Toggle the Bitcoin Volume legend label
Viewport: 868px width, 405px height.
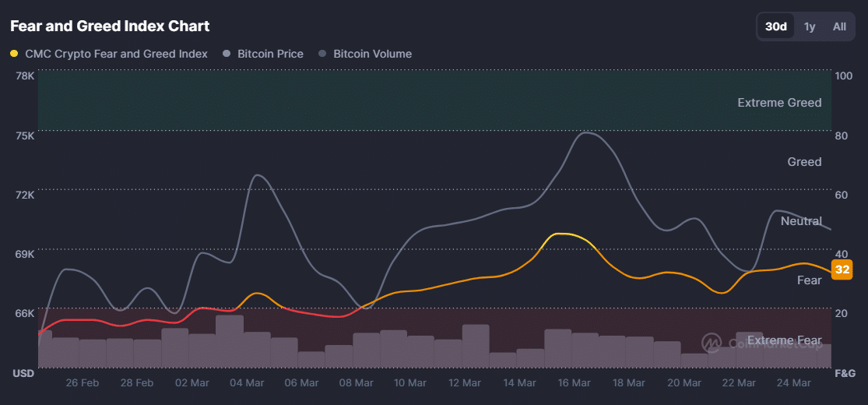point(372,54)
